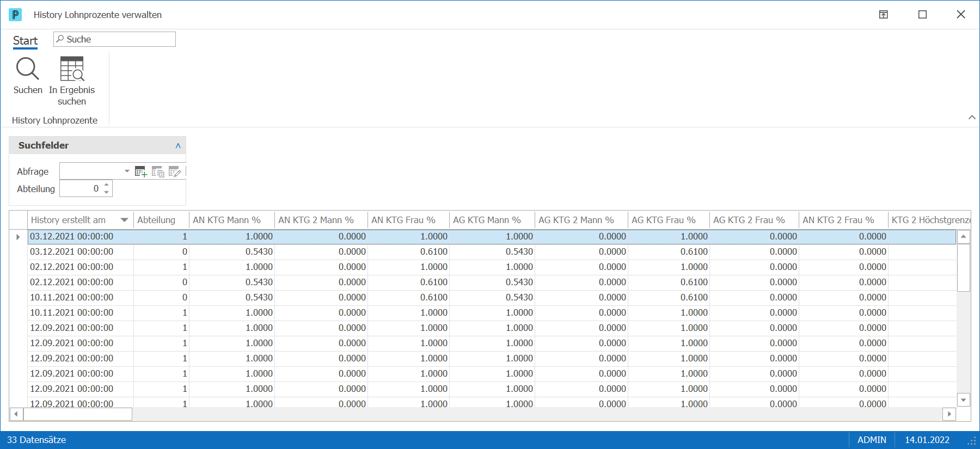Viewport: 980px width, 449px height.
Task: Sort by the Abteilung column header
Action: click(x=156, y=220)
